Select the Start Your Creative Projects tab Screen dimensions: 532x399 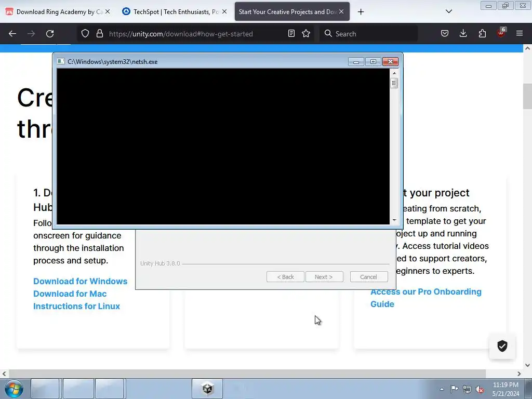[292, 12]
